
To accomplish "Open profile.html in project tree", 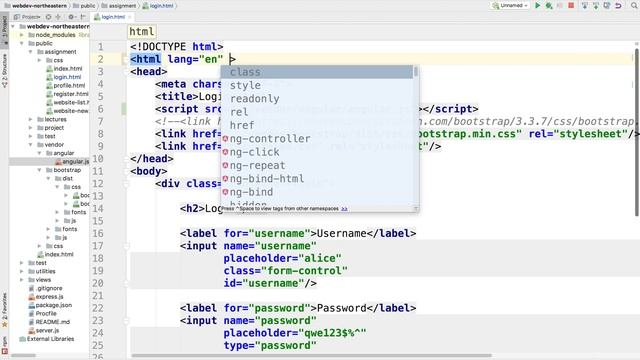I will 66,85.
